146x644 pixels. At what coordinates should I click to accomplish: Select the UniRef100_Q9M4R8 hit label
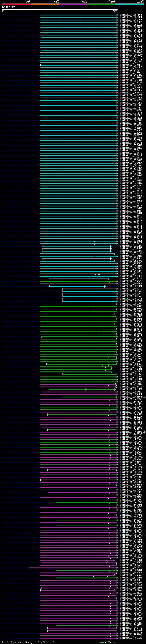131,67
